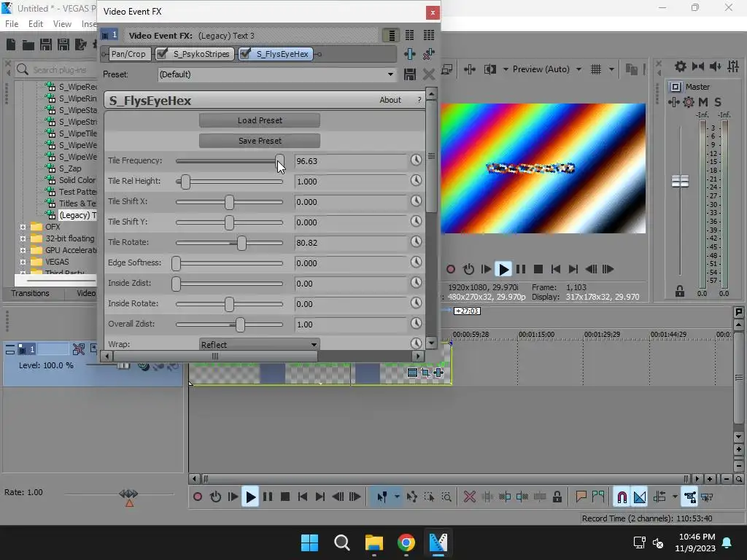Open Google Chrome from the taskbar
Screen dimensions: 747x560
[x=406, y=542]
